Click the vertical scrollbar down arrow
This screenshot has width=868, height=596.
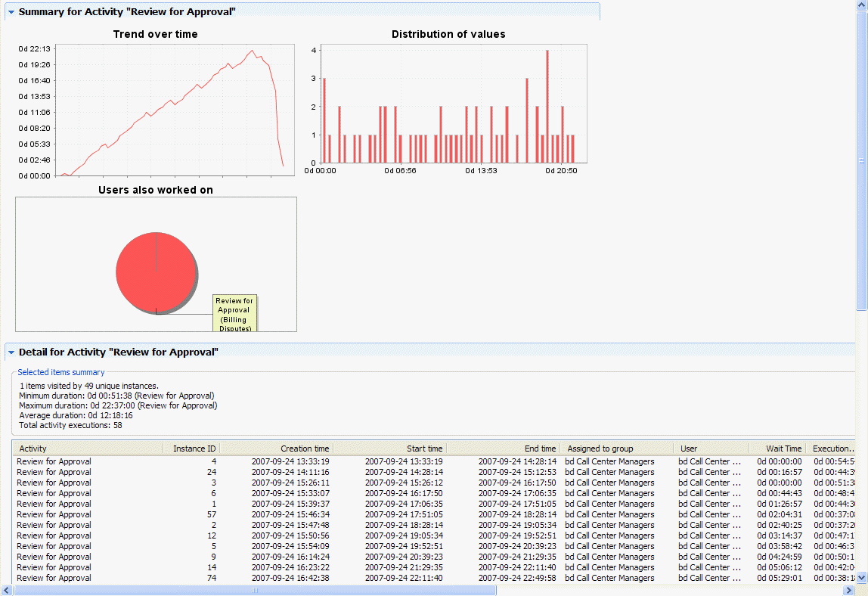coord(862,578)
